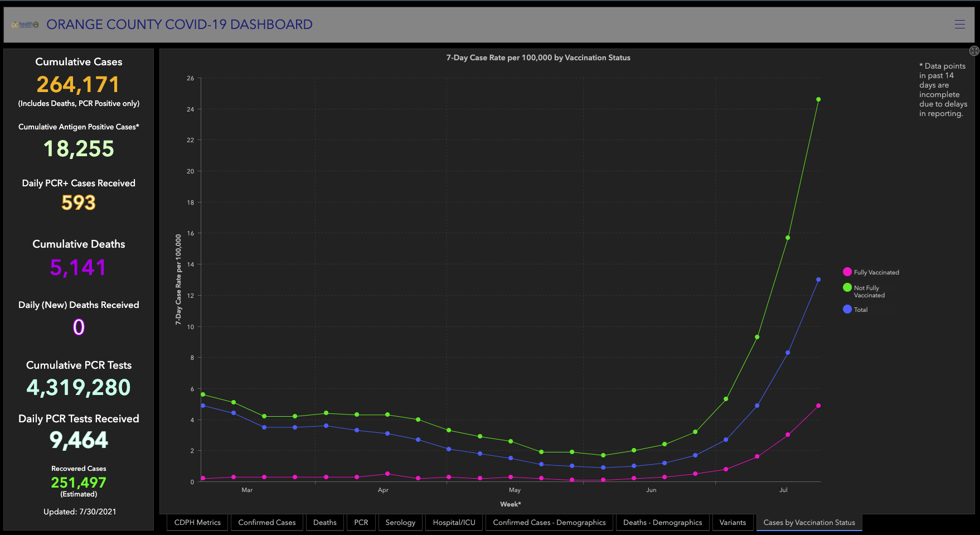This screenshot has height=535, width=980.
Task: Toggle Fully Vaccinated legend series
Action: [871, 272]
